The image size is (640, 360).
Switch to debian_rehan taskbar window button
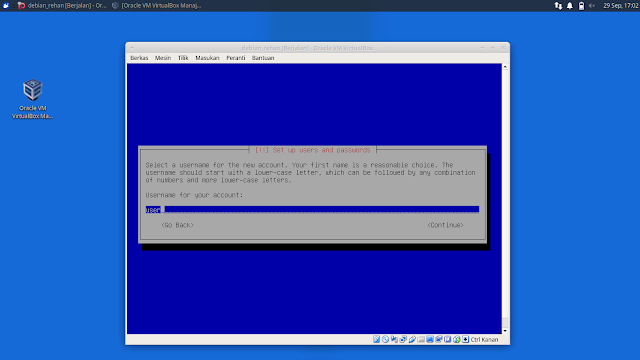(x=62, y=6)
